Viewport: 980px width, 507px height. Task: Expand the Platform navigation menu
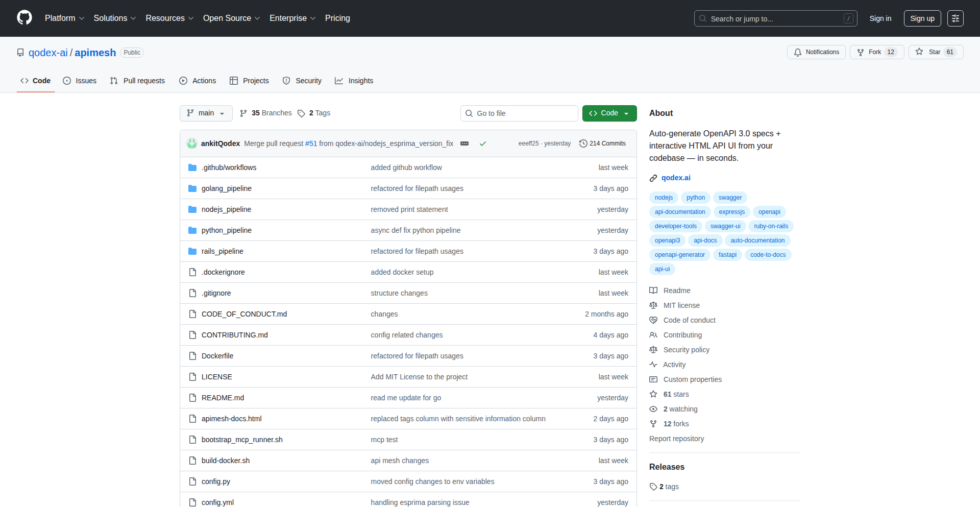pyautogui.click(x=64, y=18)
